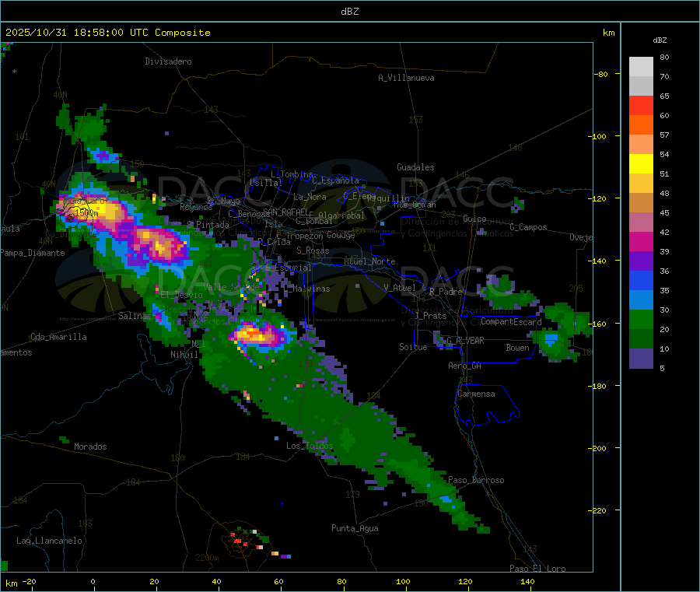Click the Bowen place label
This screenshot has width=700, height=592.
pos(518,348)
